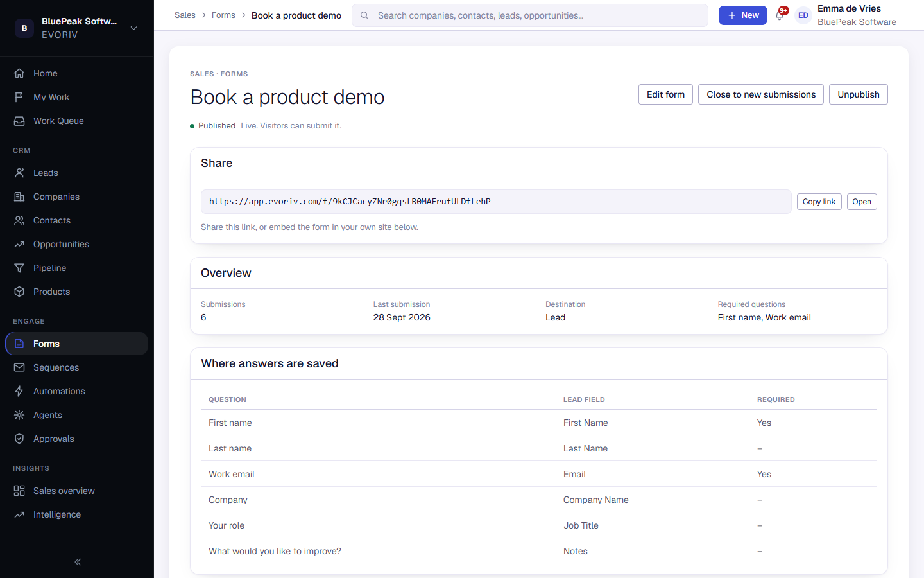Select Sequences in Engage section

click(x=77, y=367)
